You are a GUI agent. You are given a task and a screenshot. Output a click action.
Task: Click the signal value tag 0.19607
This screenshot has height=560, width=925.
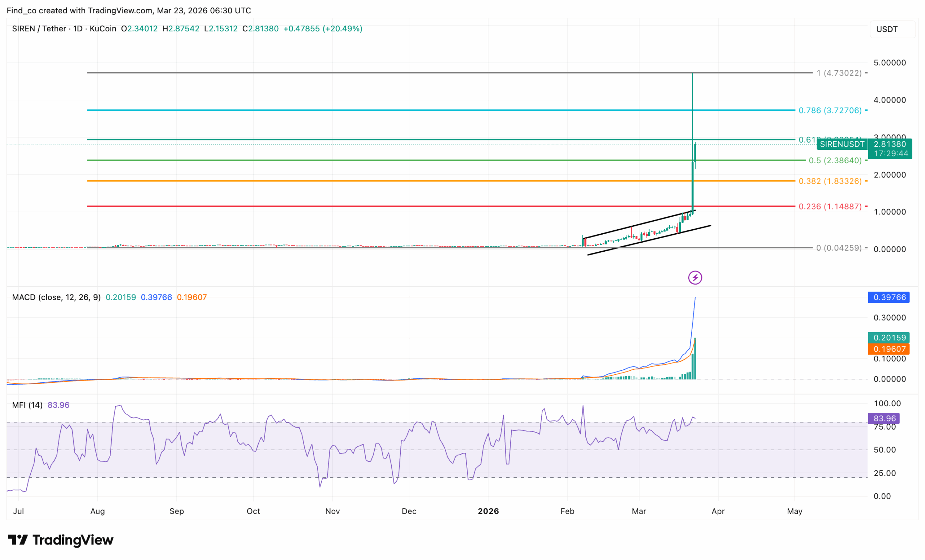tap(889, 349)
